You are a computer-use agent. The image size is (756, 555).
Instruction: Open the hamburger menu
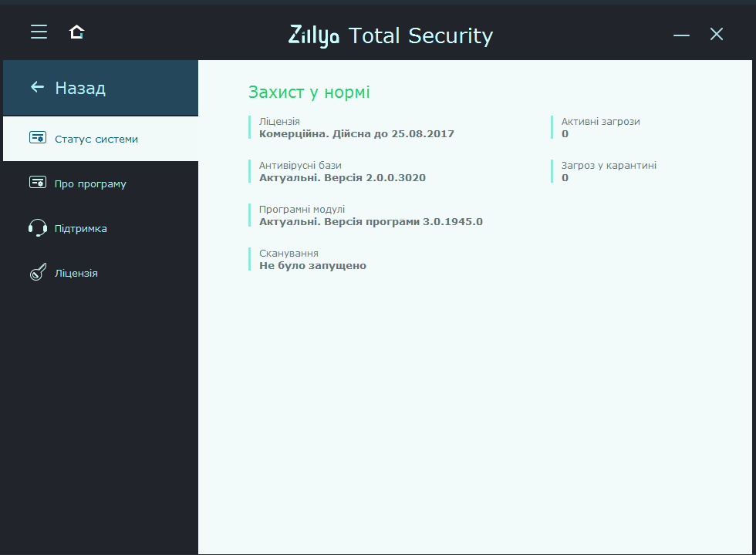tap(39, 32)
